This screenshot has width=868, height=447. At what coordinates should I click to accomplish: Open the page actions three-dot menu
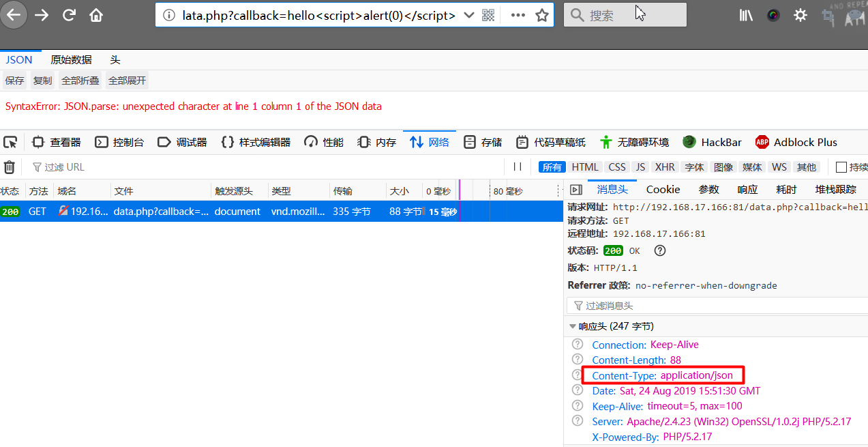point(518,15)
